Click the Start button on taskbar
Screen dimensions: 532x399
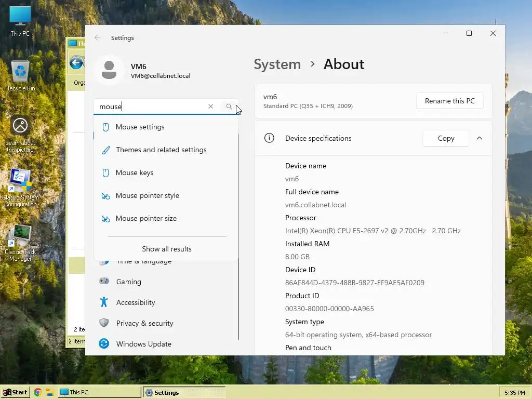tap(16, 392)
